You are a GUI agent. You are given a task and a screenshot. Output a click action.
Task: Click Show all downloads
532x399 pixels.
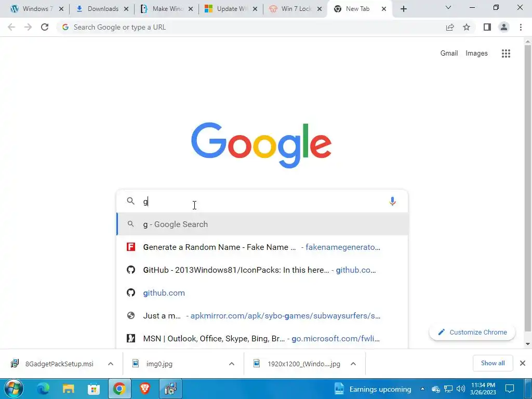click(x=493, y=363)
